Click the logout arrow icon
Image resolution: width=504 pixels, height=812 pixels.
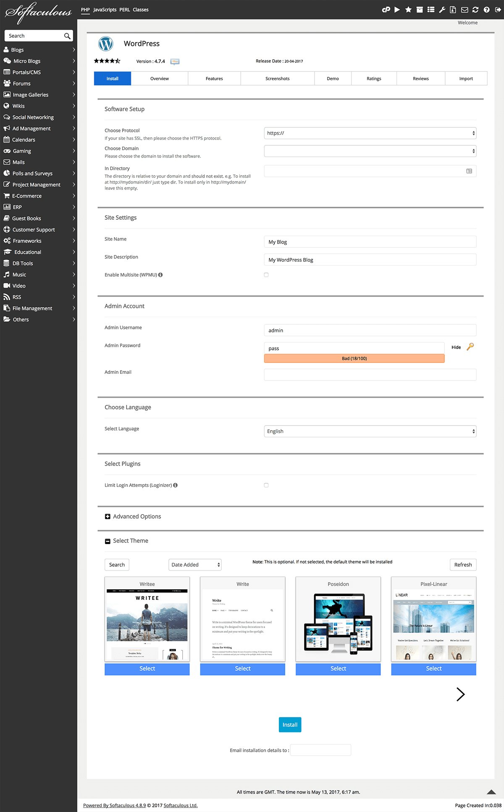point(498,10)
